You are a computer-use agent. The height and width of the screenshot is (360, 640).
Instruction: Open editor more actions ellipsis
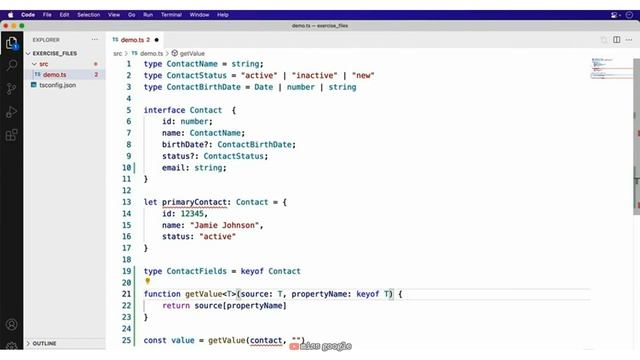pos(629,40)
